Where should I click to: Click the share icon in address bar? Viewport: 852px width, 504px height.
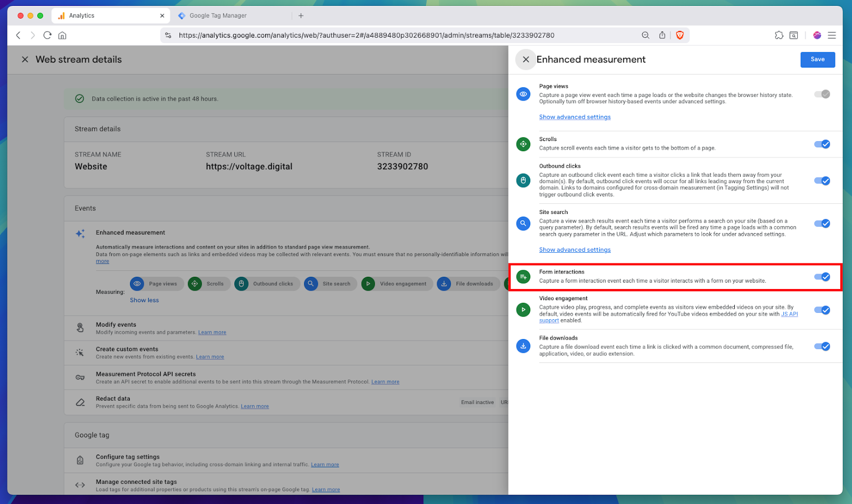click(x=662, y=35)
